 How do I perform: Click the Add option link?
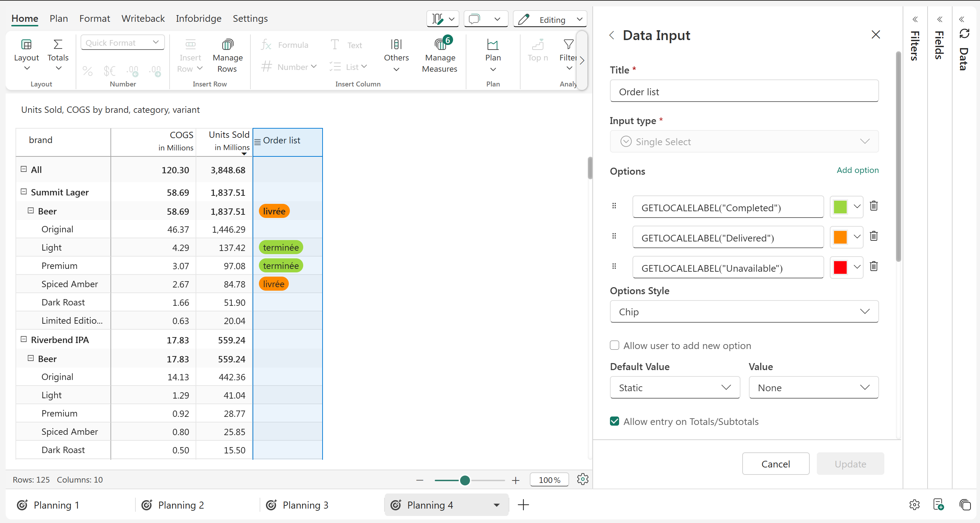[858, 170]
